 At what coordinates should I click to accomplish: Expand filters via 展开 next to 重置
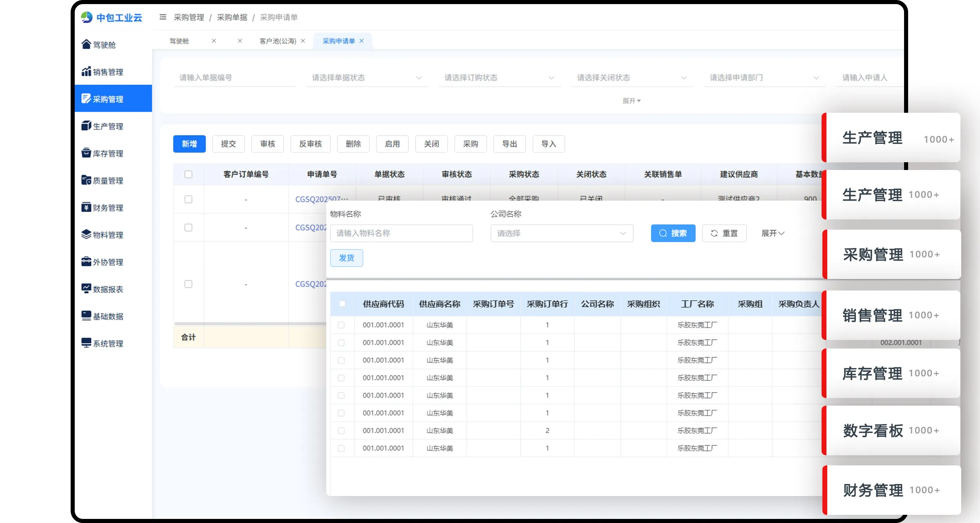(773, 233)
